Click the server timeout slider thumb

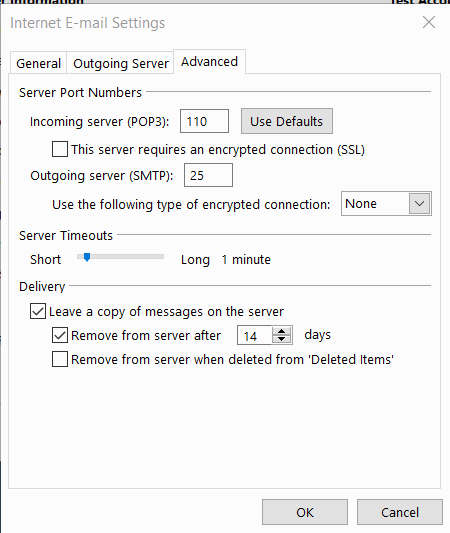coord(87,257)
